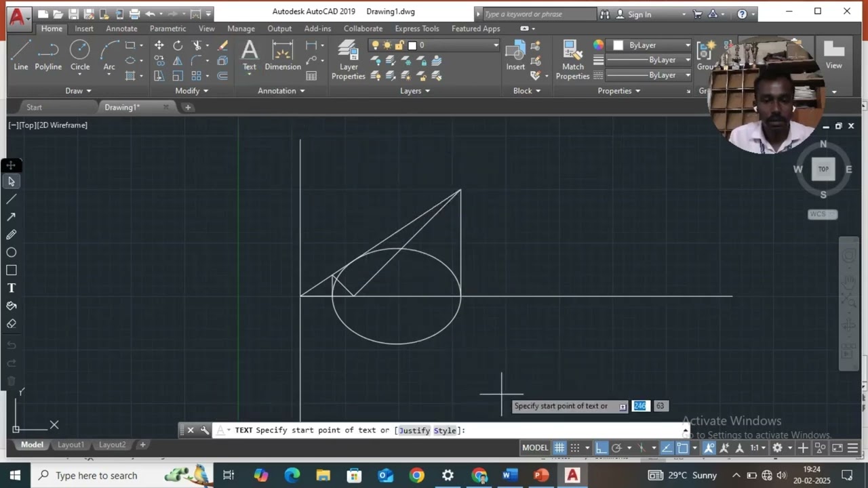Screen dimensions: 868x488
Task: Activate the Move tool
Action: click(159, 45)
